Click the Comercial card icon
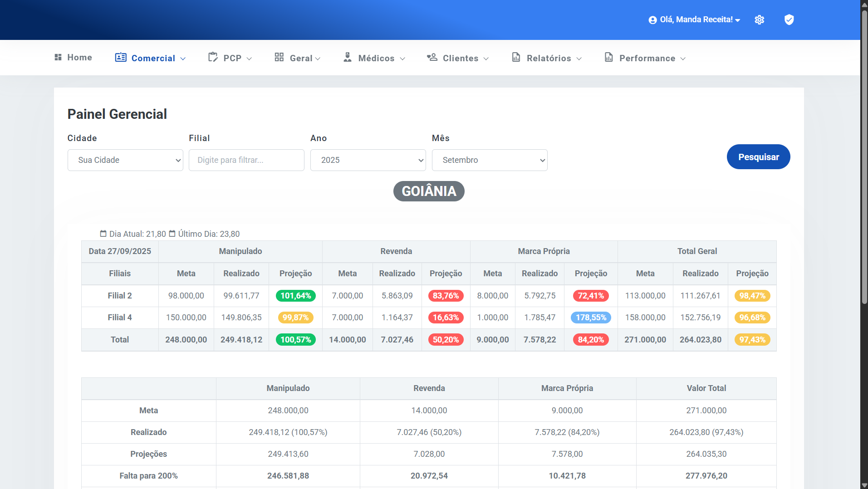868x489 pixels. coord(121,57)
